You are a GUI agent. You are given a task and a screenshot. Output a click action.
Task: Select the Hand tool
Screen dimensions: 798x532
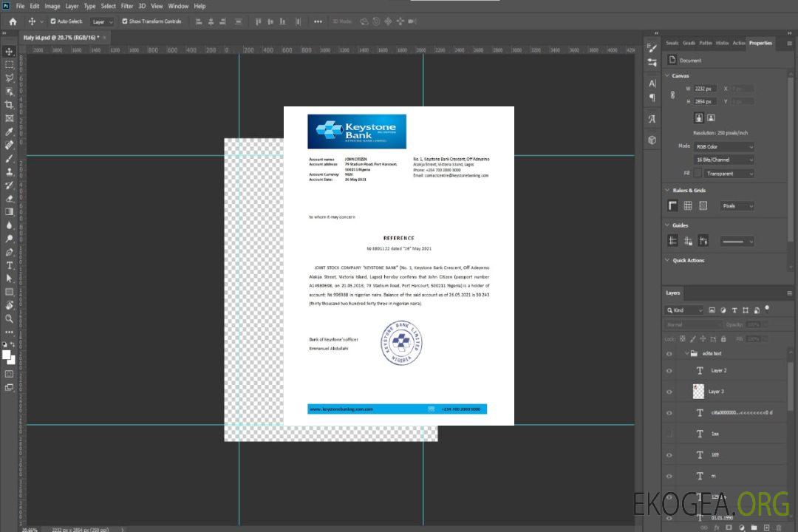9,305
